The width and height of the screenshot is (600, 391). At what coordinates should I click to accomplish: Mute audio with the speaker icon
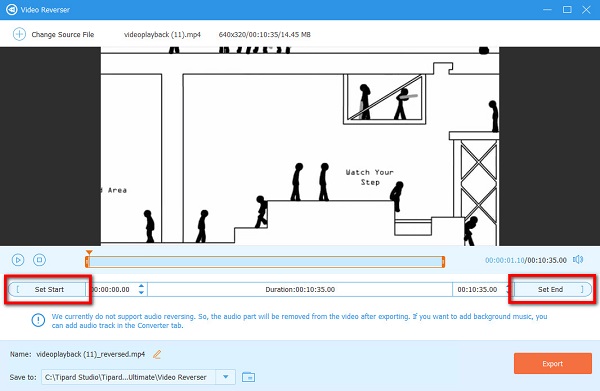pos(578,260)
